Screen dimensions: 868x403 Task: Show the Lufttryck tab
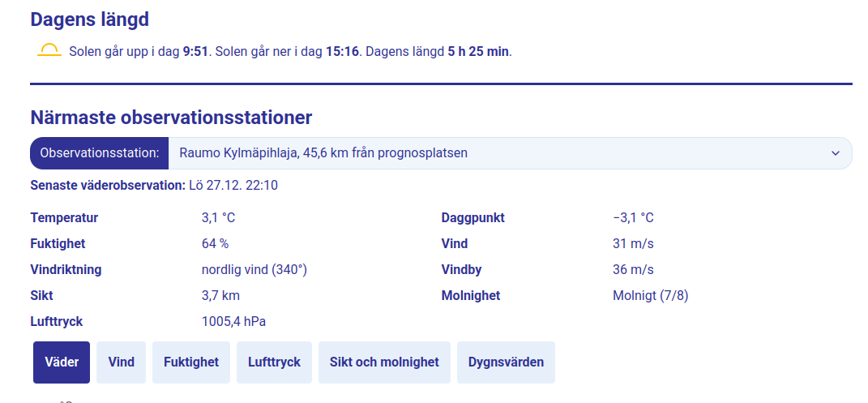(x=274, y=362)
